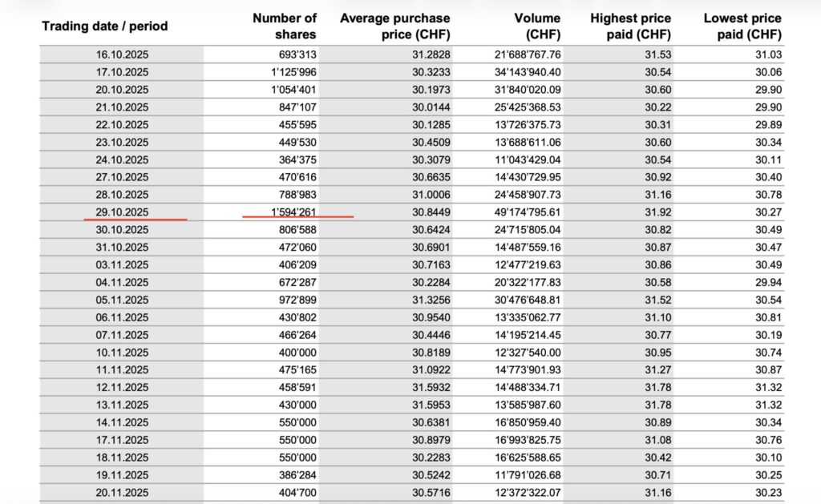Click the date cell 20.11.2025
Image resolution: width=821 pixels, height=504 pixels.
coord(120,491)
